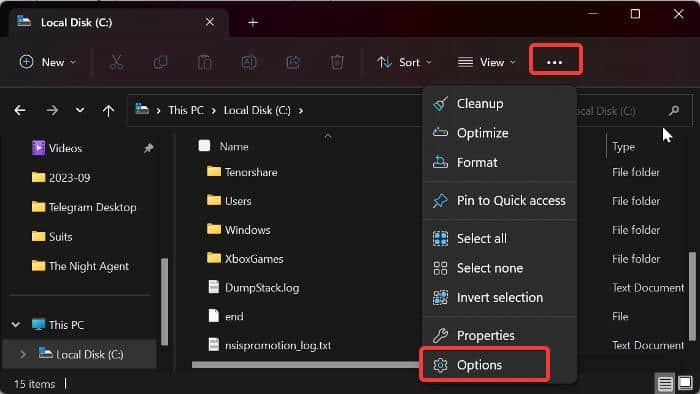Toggle the select-all checkbox beside Name

coord(204,146)
